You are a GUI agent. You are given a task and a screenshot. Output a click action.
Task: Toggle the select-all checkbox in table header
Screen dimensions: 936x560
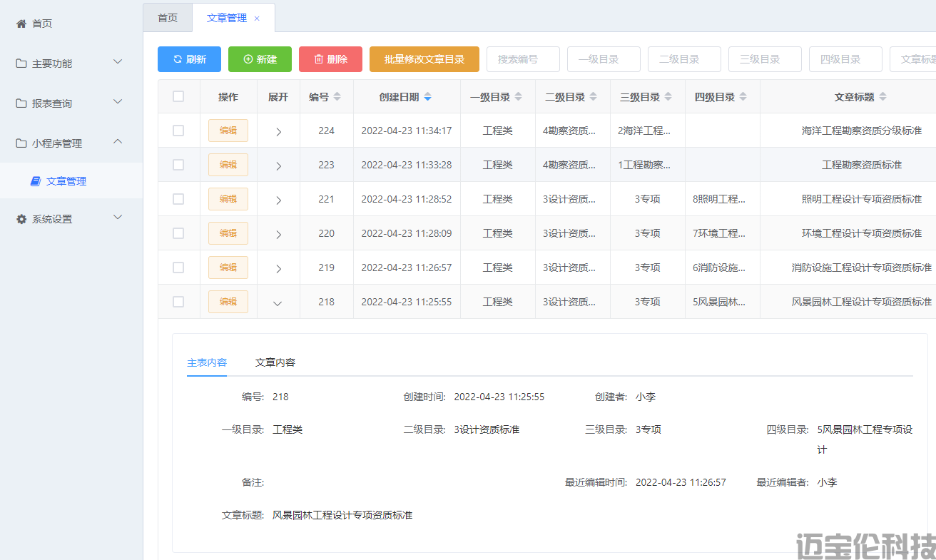click(x=178, y=96)
